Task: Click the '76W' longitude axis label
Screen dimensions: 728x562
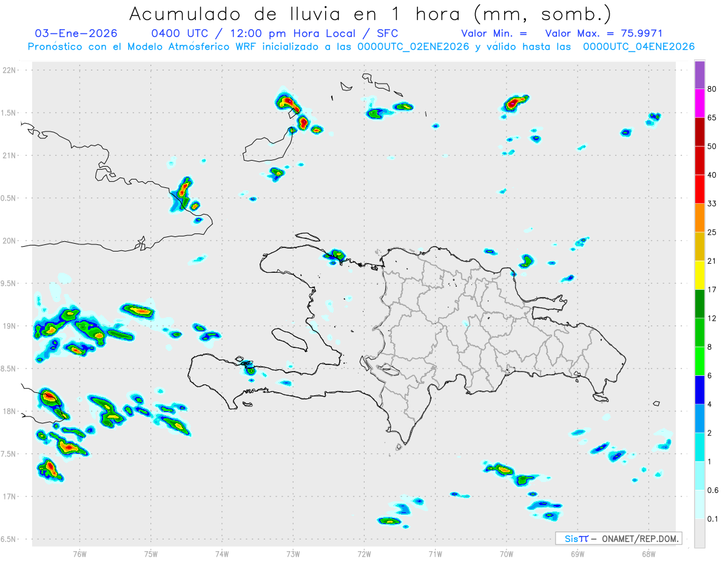Action: pos(79,554)
